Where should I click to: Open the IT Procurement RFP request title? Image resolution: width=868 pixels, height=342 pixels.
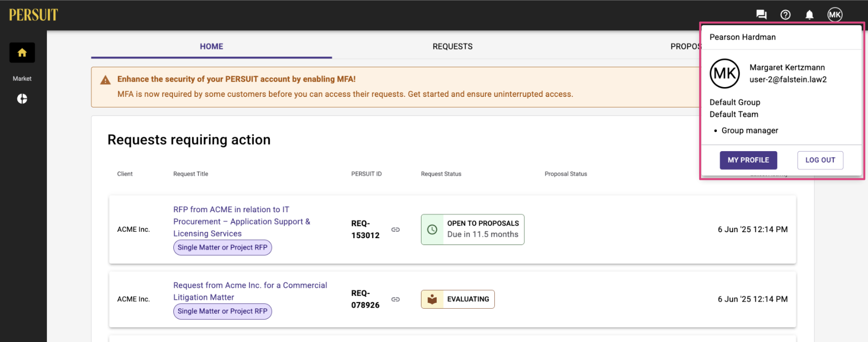[x=242, y=222]
